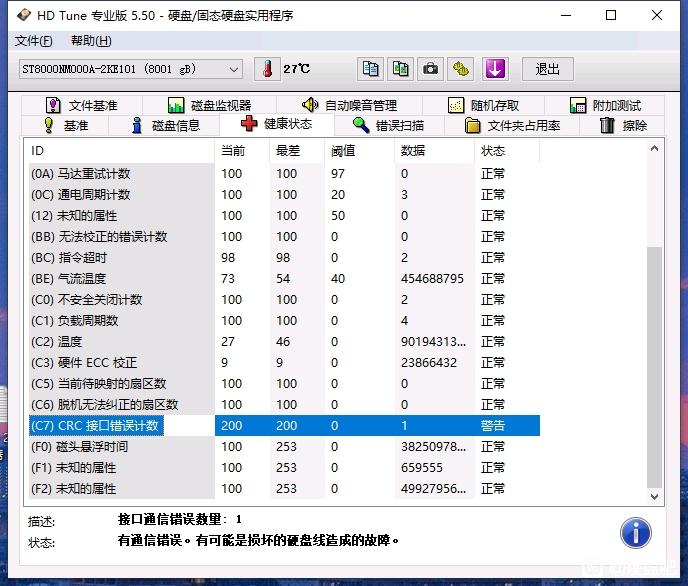Open the 基准 tab
688x586 pixels.
point(66,125)
